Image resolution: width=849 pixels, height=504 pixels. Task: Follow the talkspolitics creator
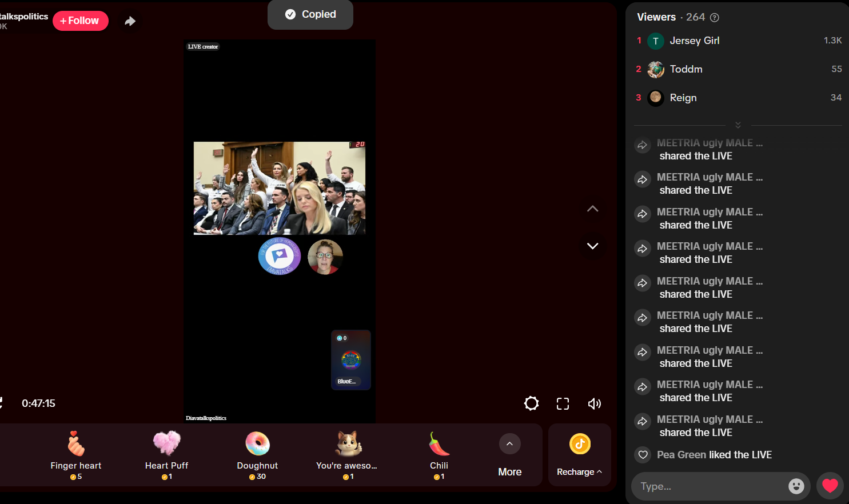[81, 21]
